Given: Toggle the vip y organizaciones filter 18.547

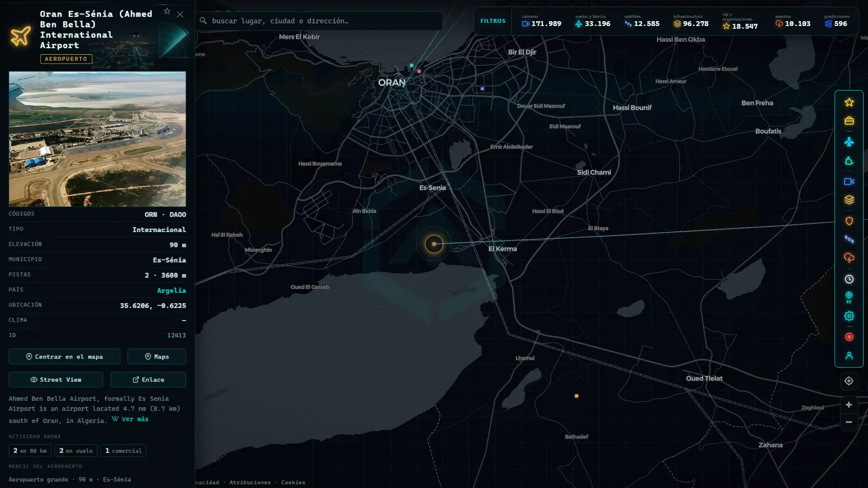Looking at the screenshot, I should [x=740, y=21].
